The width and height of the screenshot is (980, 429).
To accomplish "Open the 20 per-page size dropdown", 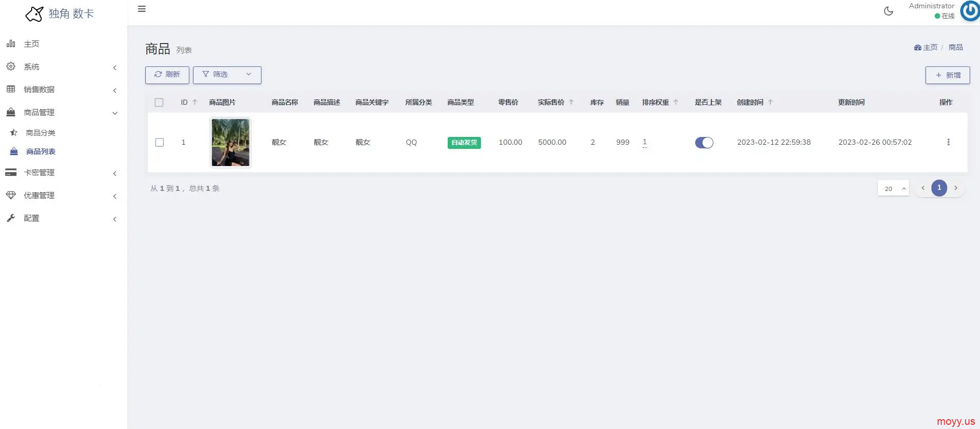I will tap(893, 188).
